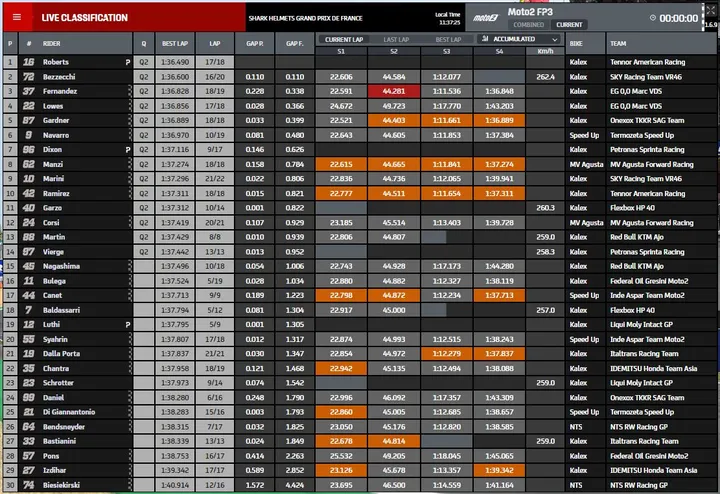The height and width of the screenshot is (494, 720).
Task: Click the session clock icon
Action: pyautogui.click(x=652, y=18)
